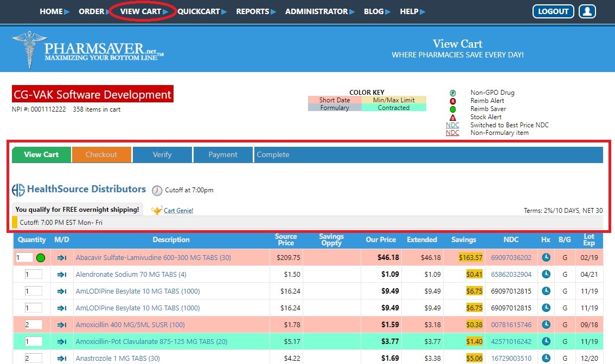Open Abacavir Sulfate-Lamivudine 600-300 MG TABS link
The height and width of the screenshot is (364, 615).
(x=153, y=258)
